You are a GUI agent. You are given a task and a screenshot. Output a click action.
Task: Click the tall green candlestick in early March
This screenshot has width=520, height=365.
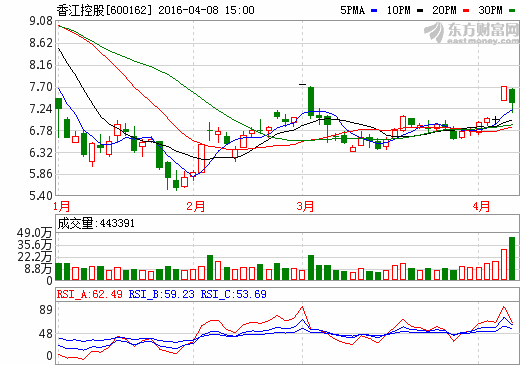tap(311, 101)
